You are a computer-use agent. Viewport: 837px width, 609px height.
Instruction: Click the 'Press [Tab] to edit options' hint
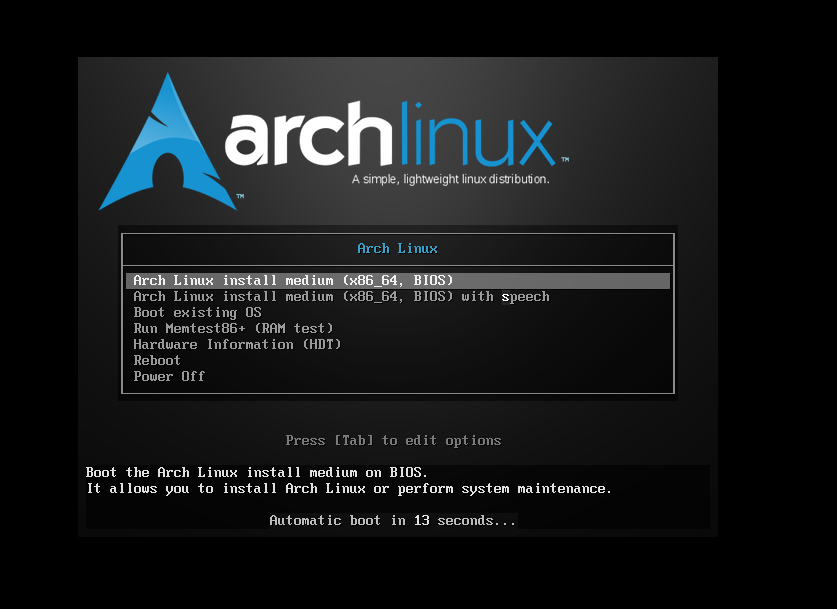[393, 441]
